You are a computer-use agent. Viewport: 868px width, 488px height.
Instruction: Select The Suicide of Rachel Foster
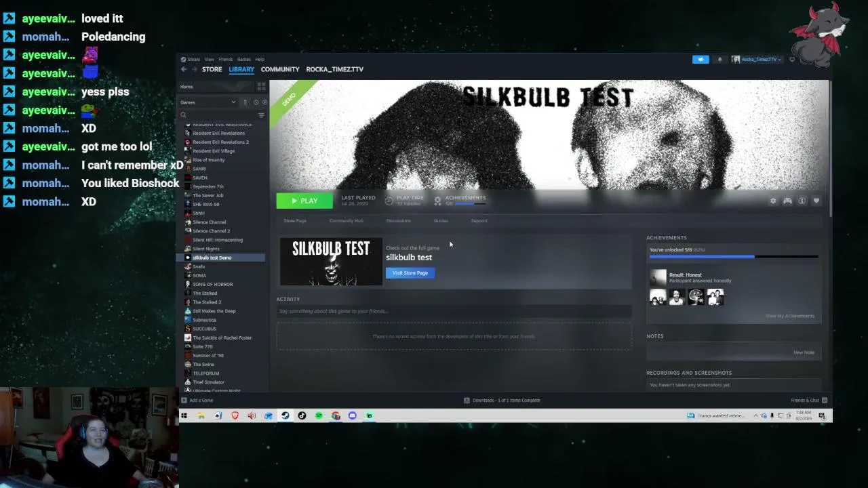coord(222,338)
